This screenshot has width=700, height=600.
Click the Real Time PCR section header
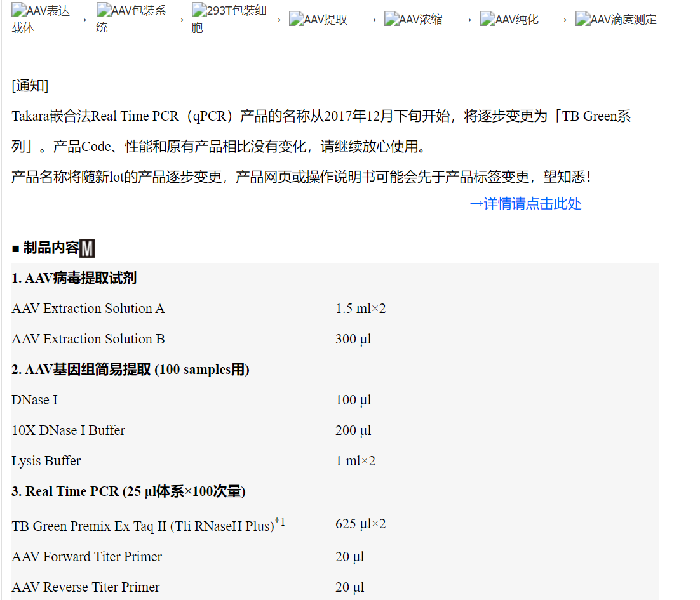click(128, 491)
